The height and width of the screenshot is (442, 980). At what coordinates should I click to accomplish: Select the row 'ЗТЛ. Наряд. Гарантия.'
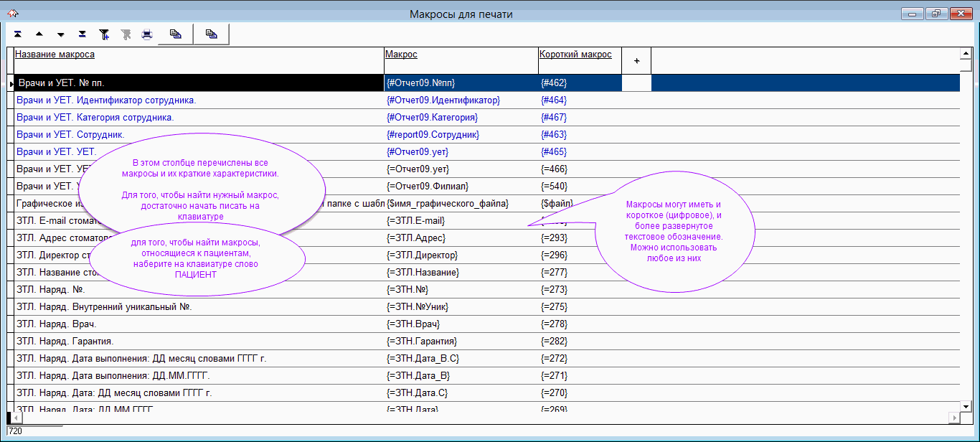pyautogui.click(x=65, y=342)
